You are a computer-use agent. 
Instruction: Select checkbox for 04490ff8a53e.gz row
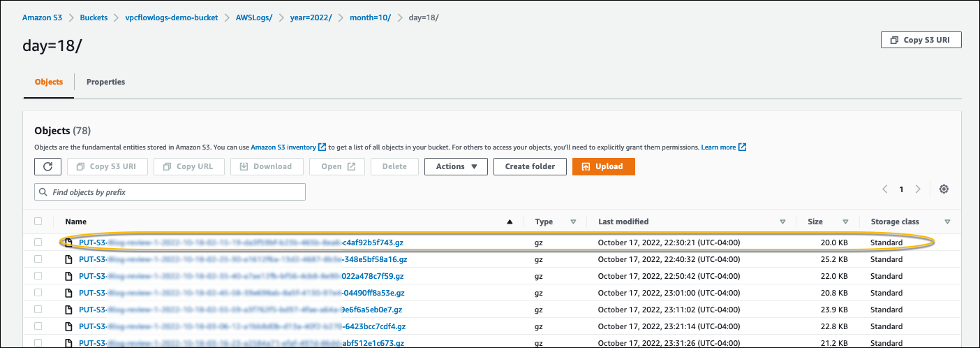point(38,293)
